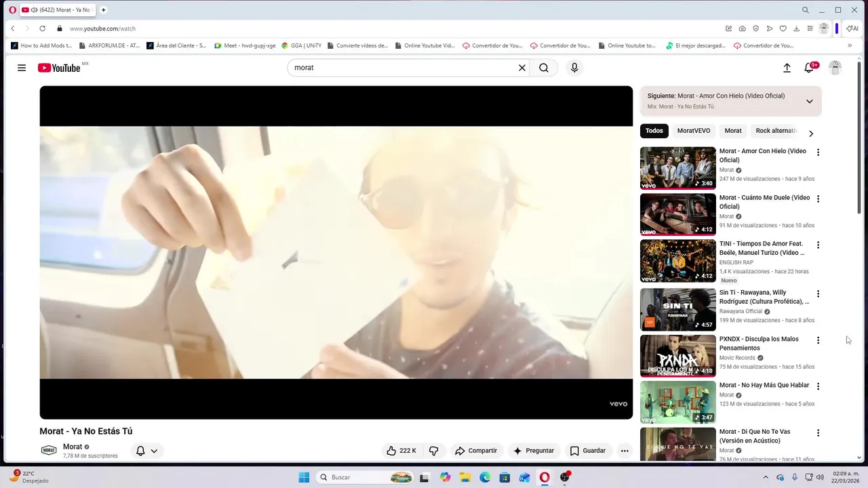Like the video with 222 K thumbs-up
Screen dimensions: 868x488
point(401,451)
